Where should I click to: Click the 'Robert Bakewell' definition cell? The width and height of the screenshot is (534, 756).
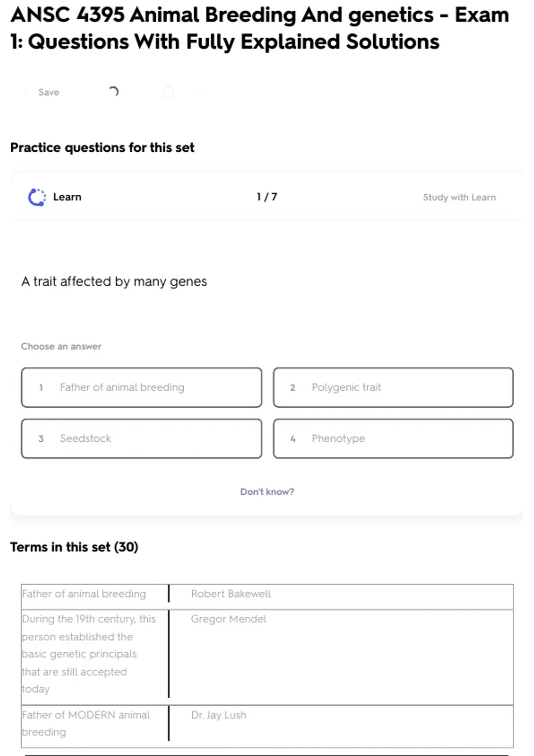point(231,594)
